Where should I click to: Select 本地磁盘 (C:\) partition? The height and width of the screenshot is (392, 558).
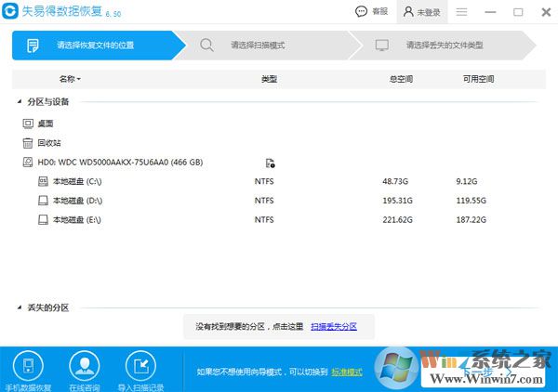(76, 182)
